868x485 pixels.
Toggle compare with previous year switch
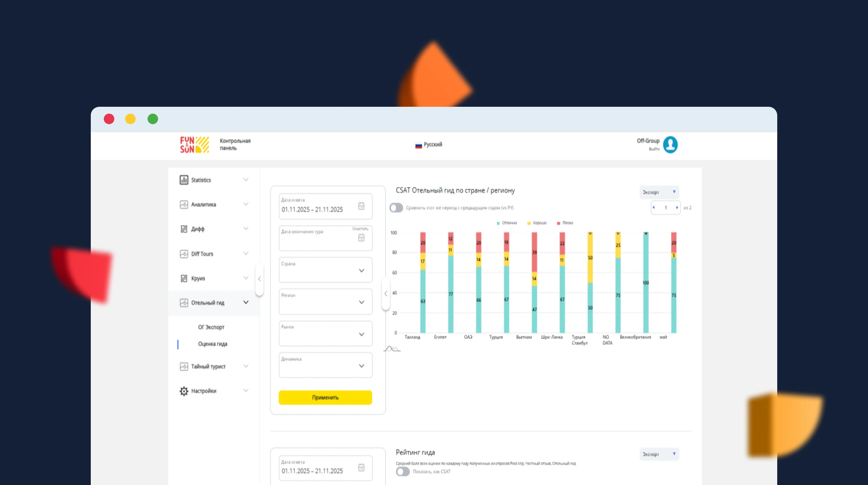(396, 208)
